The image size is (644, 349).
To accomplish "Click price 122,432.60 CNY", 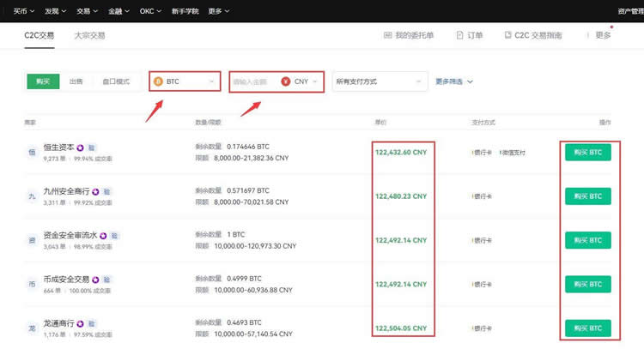I will pyautogui.click(x=401, y=152).
